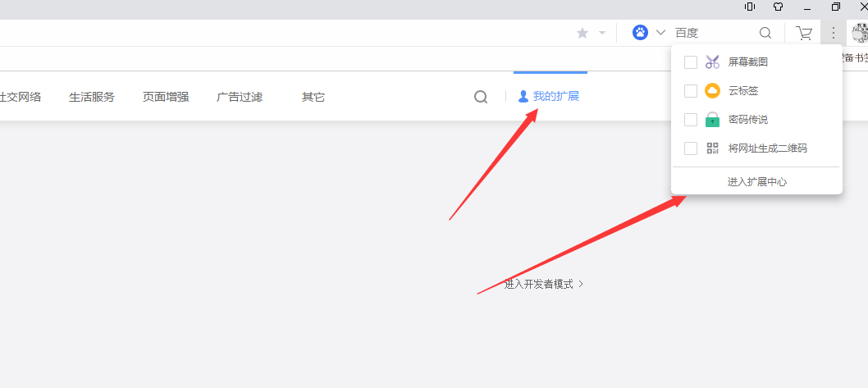Click the Baidu paw search engine icon

[x=641, y=33]
